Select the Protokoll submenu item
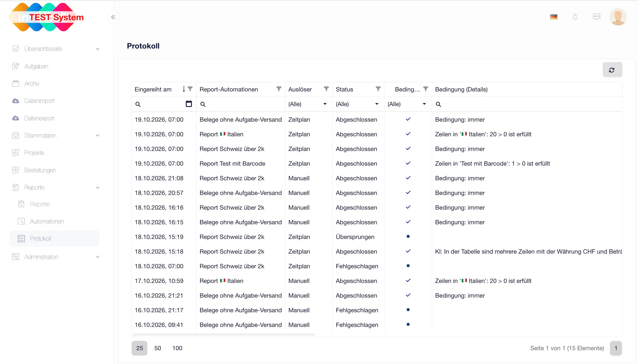The width and height of the screenshot is (638, 364). pyautogui.click(x=55, y=238)
